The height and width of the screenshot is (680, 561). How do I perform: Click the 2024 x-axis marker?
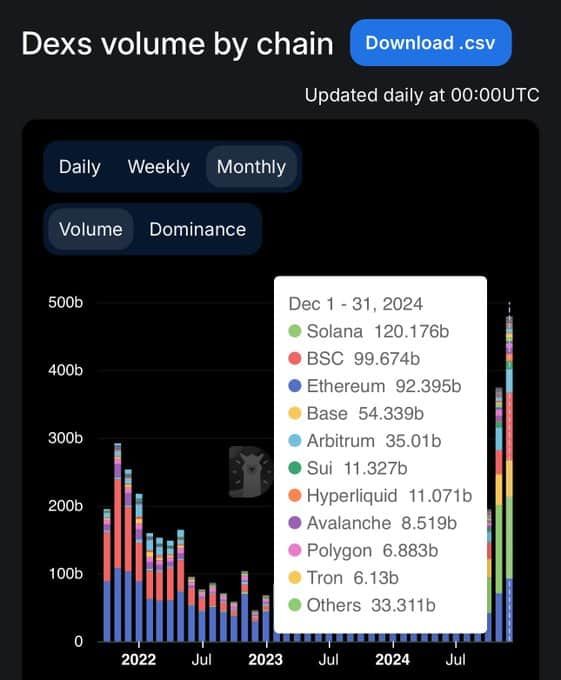tap(392, 660)
